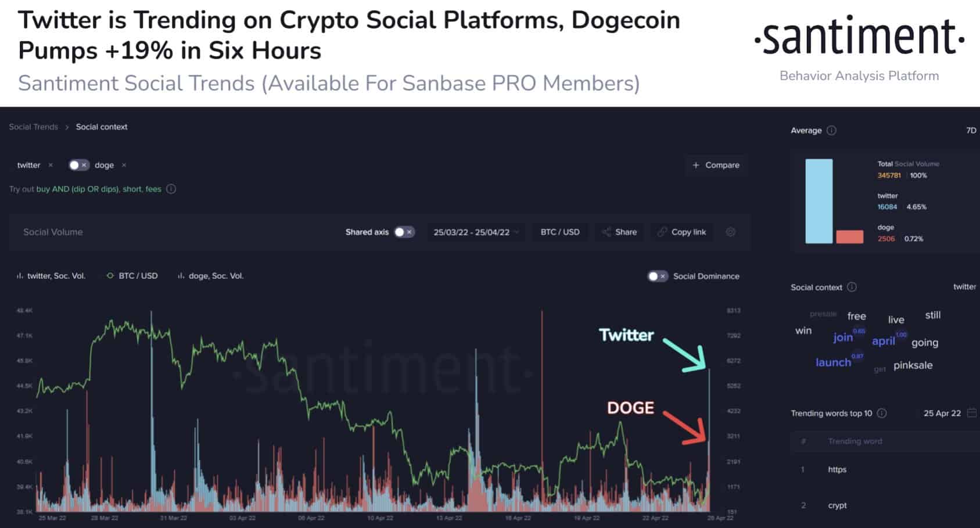Click the info icon after the search hint

pos(171,189)
